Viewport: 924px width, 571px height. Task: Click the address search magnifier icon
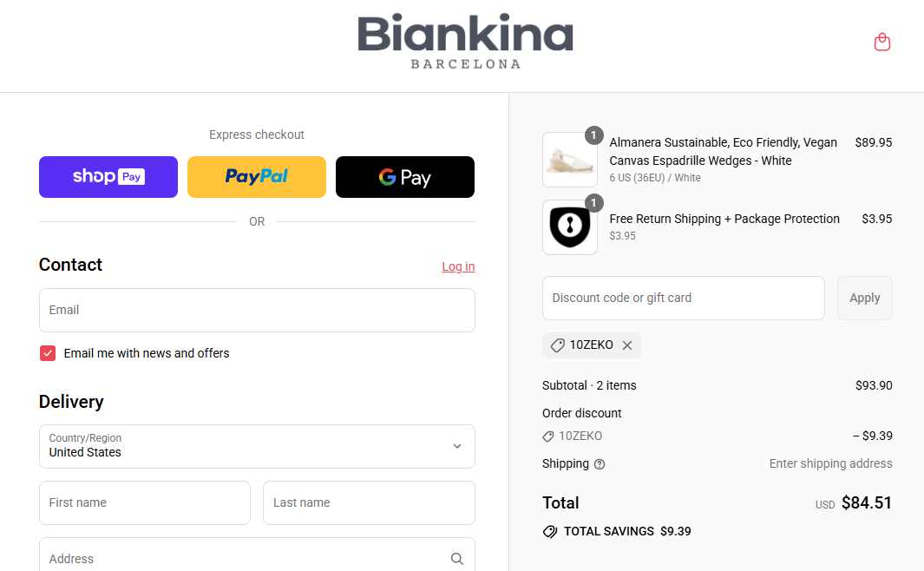(456, 558)
